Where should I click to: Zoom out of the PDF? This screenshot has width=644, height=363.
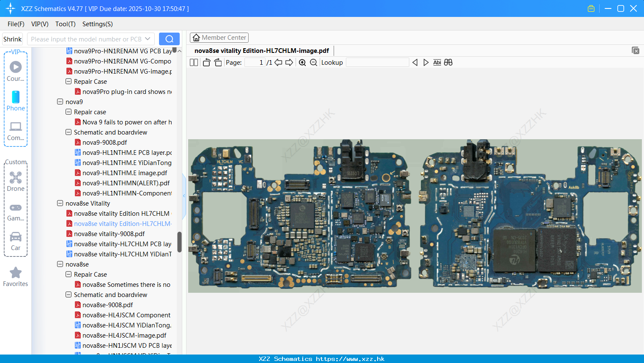[x=313, y=63]
